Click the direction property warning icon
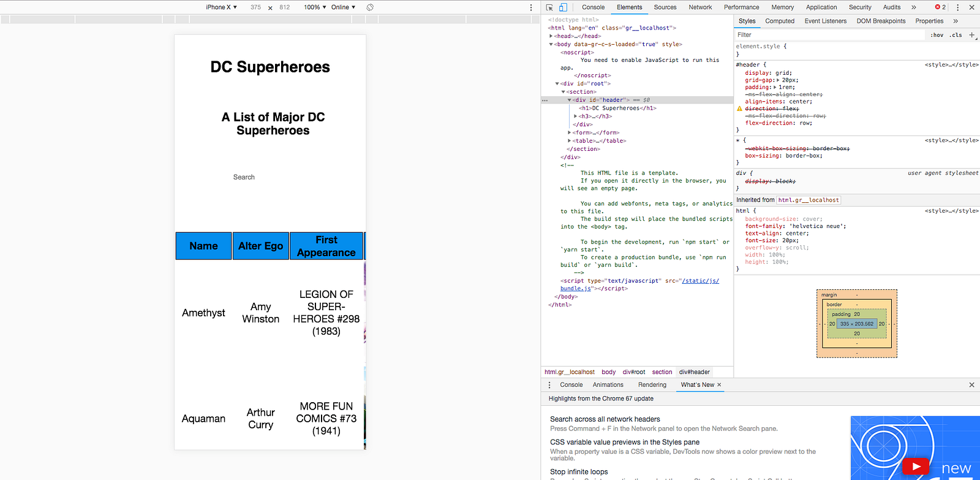This screenshot has height=480, width=980. [x=739, y=109]
